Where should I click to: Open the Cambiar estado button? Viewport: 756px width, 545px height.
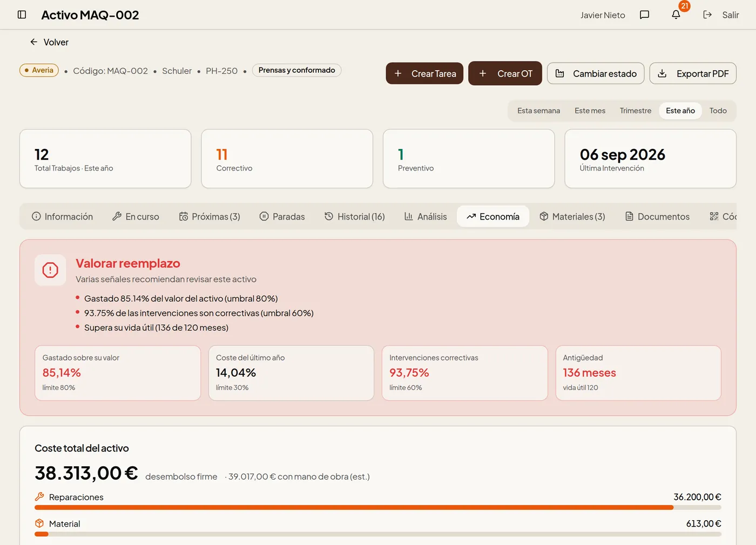tap(596, 73)
